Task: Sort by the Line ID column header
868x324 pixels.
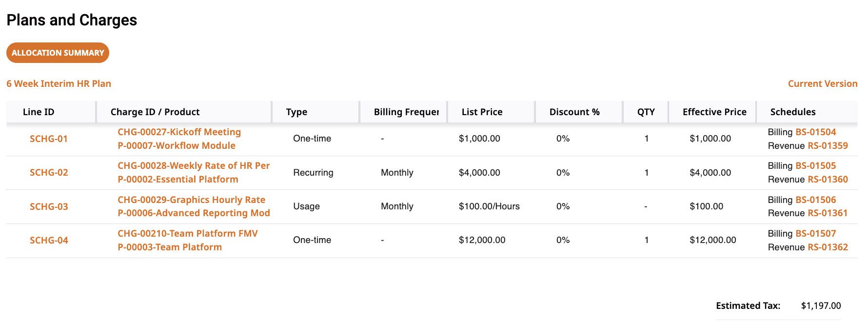Action: click(39, 112)
